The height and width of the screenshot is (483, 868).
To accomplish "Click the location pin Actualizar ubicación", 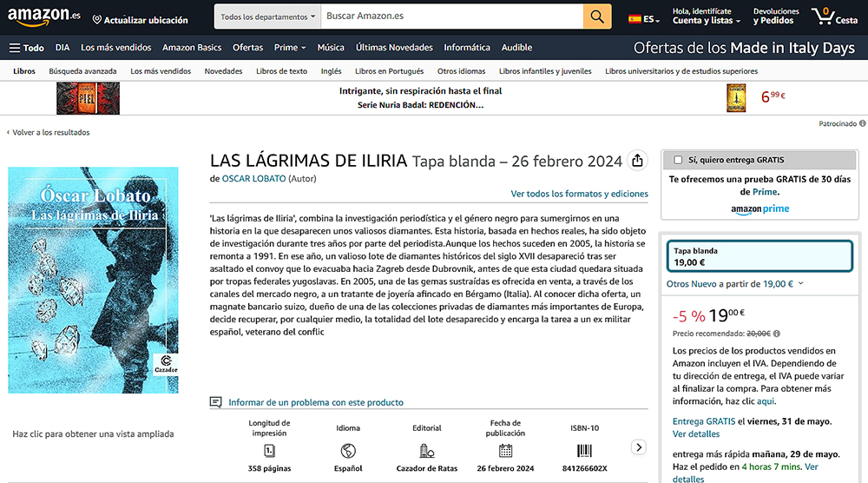I will pos(140,20).
